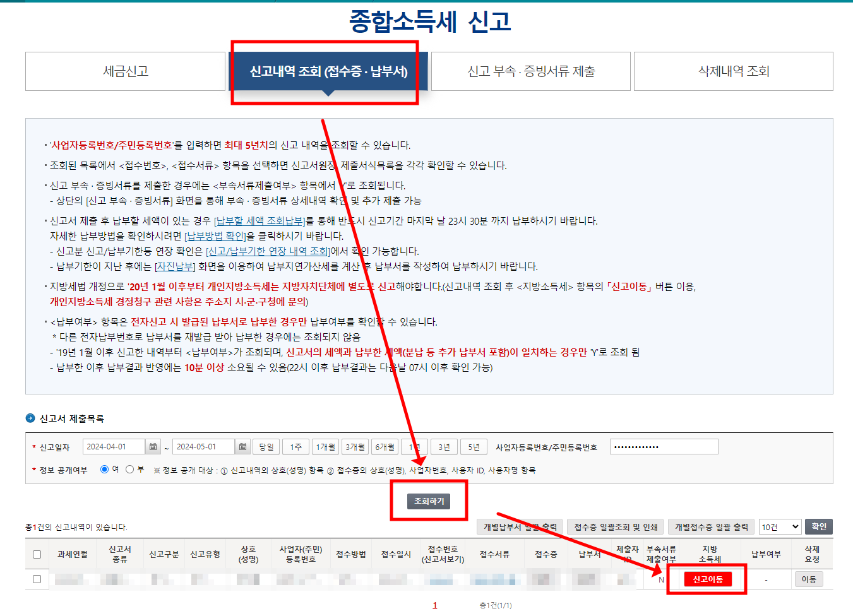Viewport: 853px width, 616px height.
Task: Switch to the 세금신고 tab
Action: pyautogui.click(x=125, y=71)
